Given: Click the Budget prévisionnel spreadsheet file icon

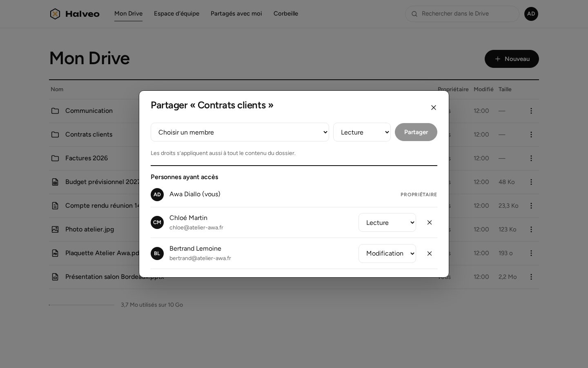Looking at the screenshot, I should (55, 182).
